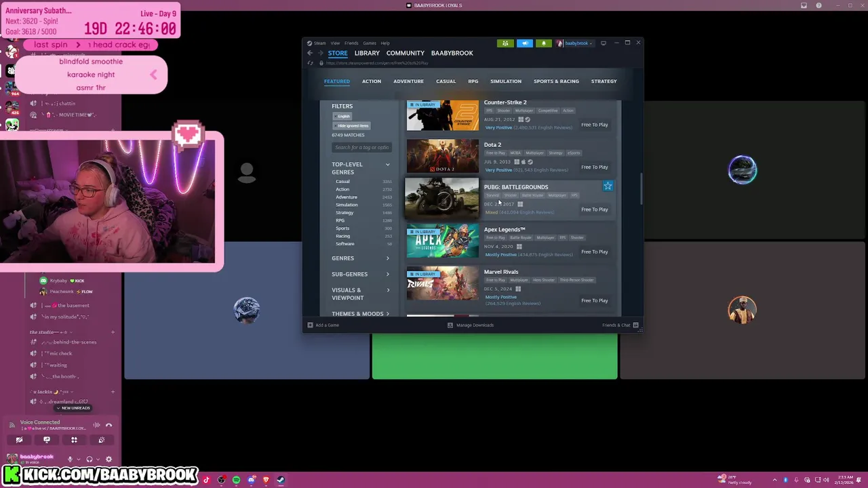Open Spotify from the taskbar
Viewport: 868px width, 488px height.
(237, 480)
